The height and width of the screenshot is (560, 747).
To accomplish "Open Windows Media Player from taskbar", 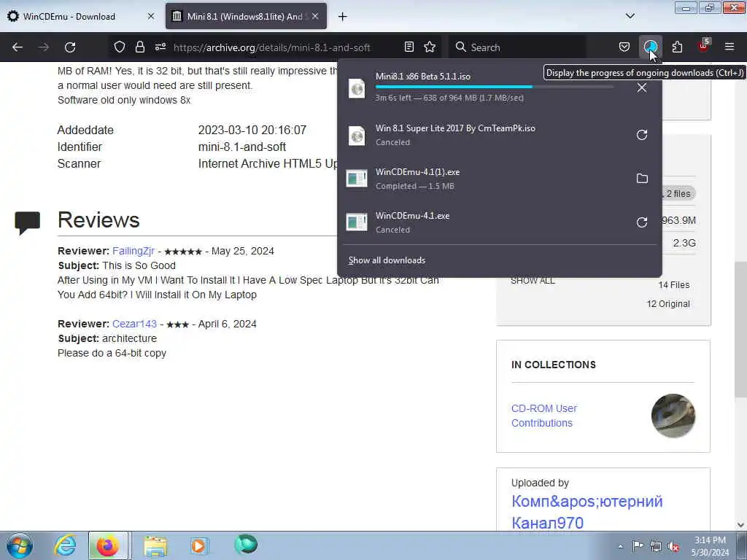I will (x=198, y=546).
